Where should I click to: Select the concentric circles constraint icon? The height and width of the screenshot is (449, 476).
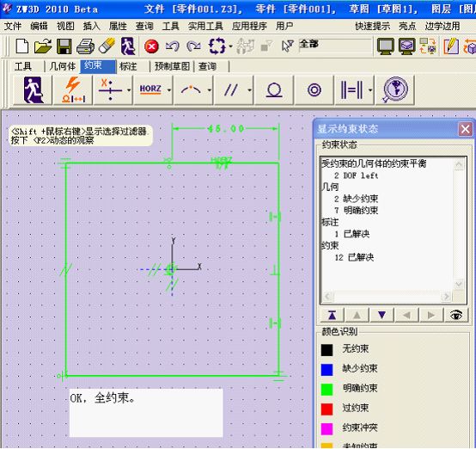[x=314, y=90]
